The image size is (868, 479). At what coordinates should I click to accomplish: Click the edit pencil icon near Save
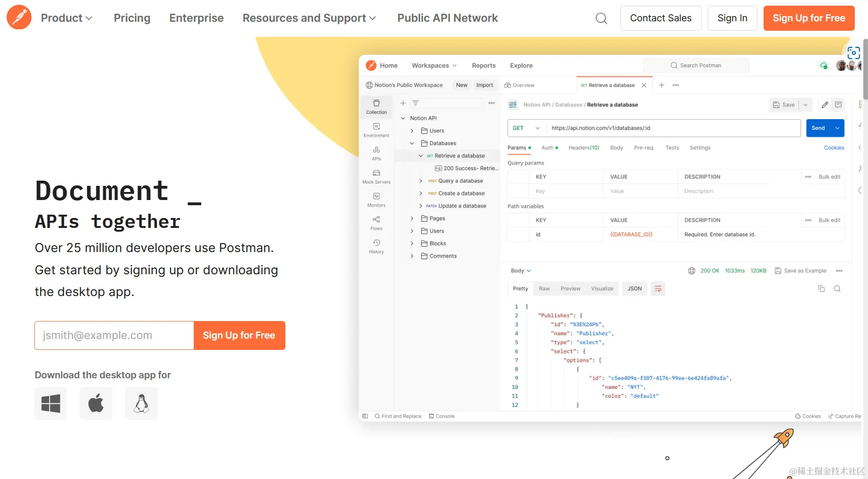click(x=825, y=105)
